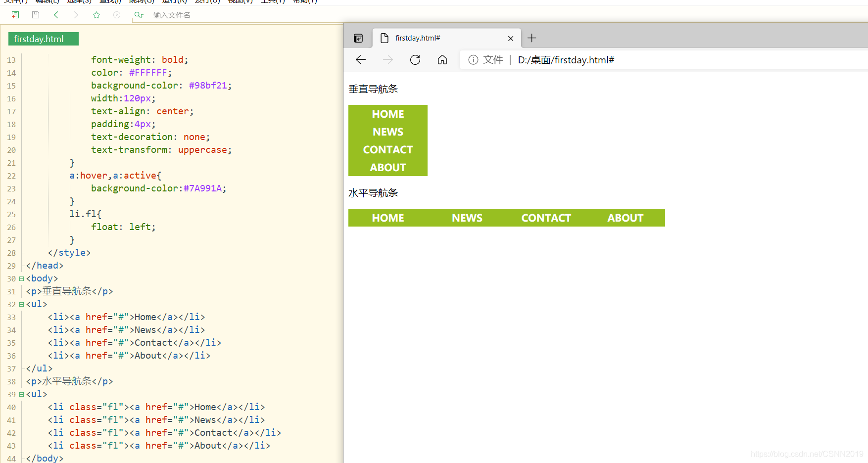868x463 pixels.
Task: Click the 'font-weight: bold;' code line
Action: point(140,60)
